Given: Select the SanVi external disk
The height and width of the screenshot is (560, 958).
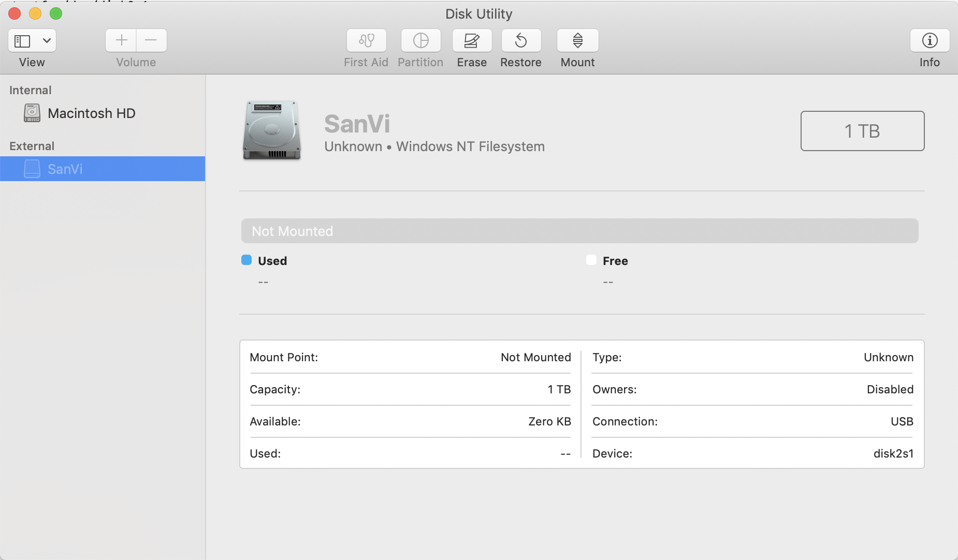Looking at the screenshot, I should click(103, 169).
